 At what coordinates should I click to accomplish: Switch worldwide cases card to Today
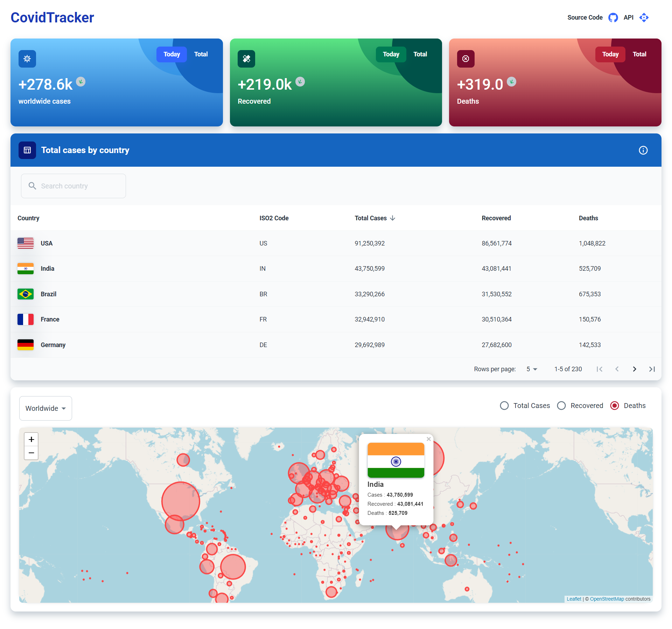click(x=171, y=54)
